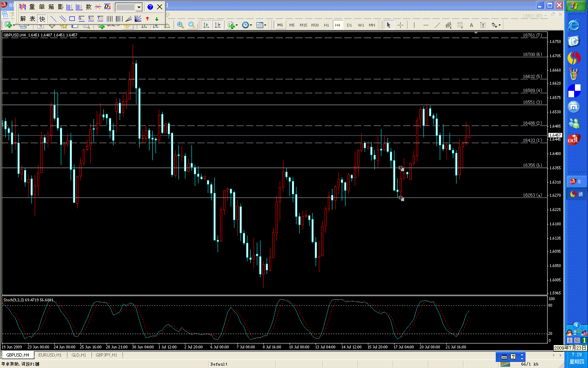Switch chart to M30 timeframe

click(315, 25)
